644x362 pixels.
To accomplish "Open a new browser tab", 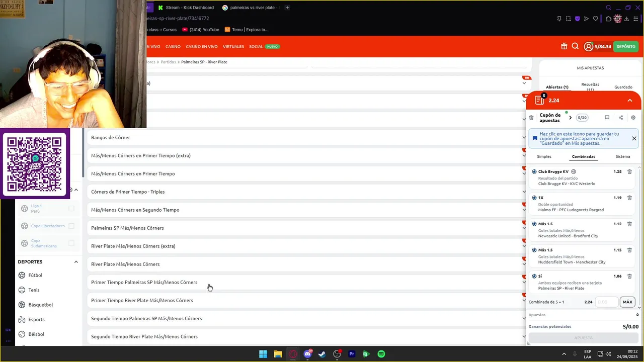I will (287, 8).
